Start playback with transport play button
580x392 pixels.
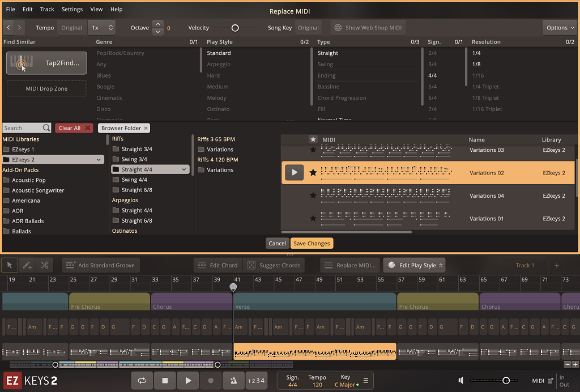[188, 381]
